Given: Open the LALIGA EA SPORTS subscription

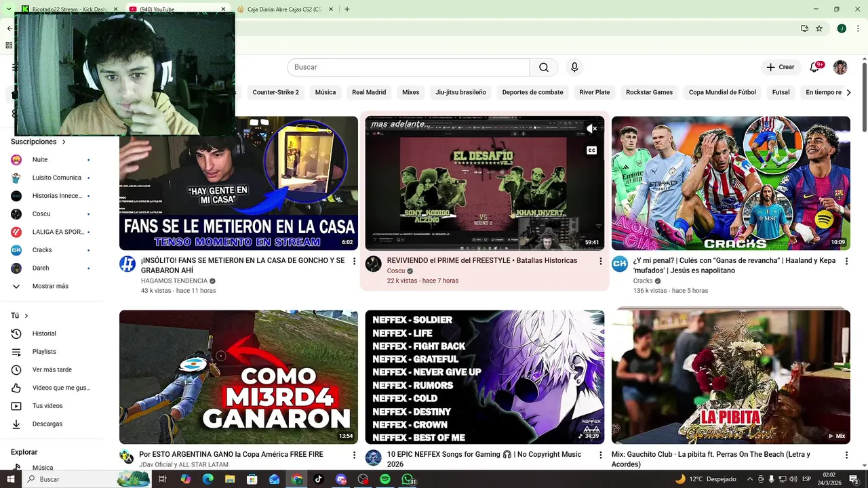Looking at the screenshot, I should click(52, 232).
